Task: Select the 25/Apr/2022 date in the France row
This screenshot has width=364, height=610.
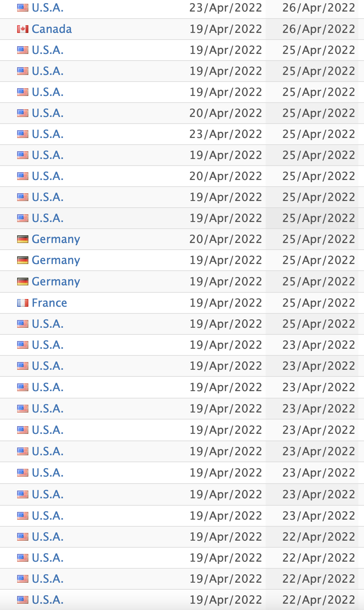Action: (319, 303)
